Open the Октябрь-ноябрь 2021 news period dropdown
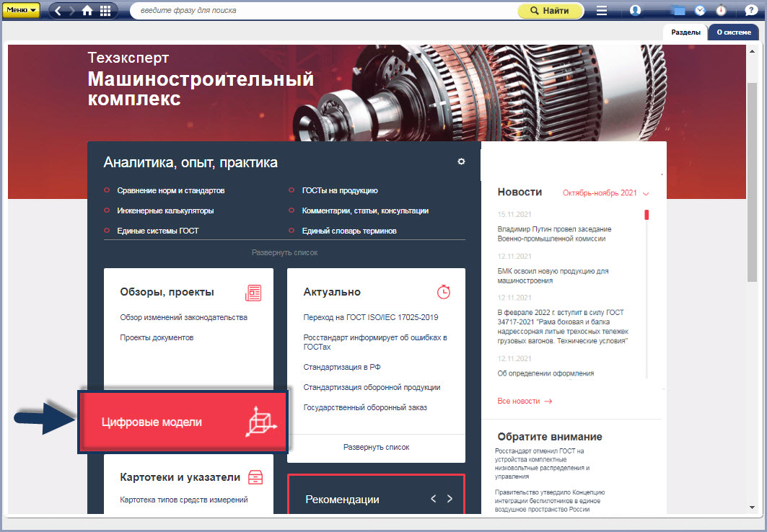 pyautogui.click(x=605, y=193)
